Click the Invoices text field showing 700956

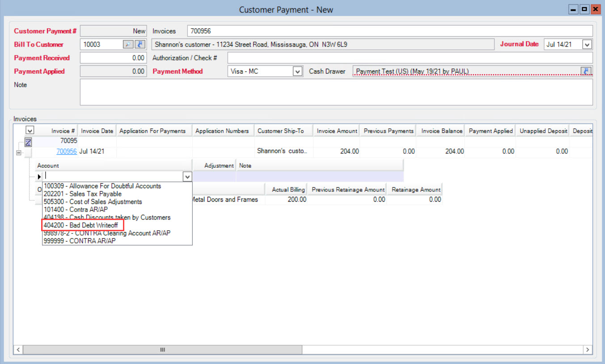point(390,31)
